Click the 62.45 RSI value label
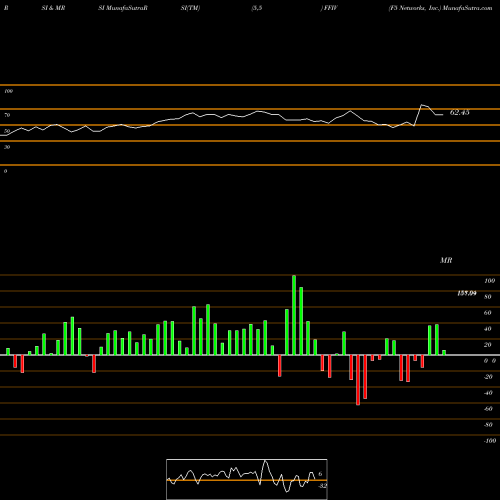Screen dimensions: 500x500 click(459, 112)
